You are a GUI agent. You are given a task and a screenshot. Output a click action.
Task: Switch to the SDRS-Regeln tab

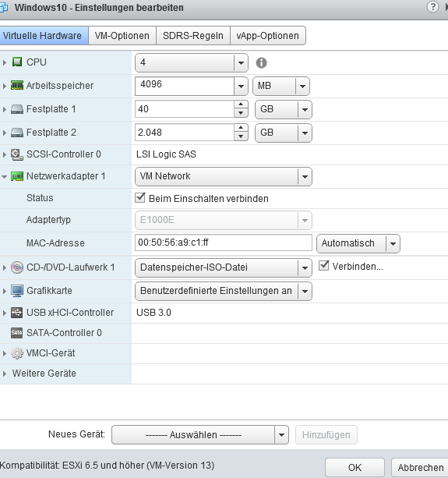[x=193, y=36]
